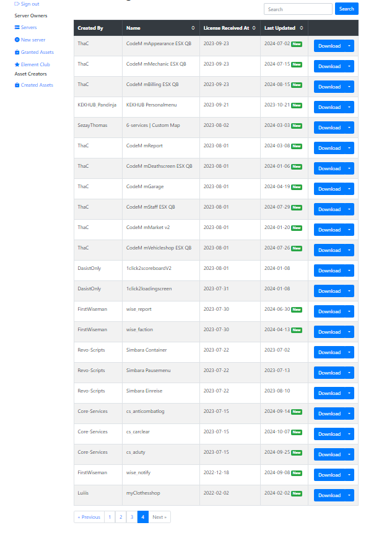Open download dropdown for 6-services Custom Map

click(349, 128)
